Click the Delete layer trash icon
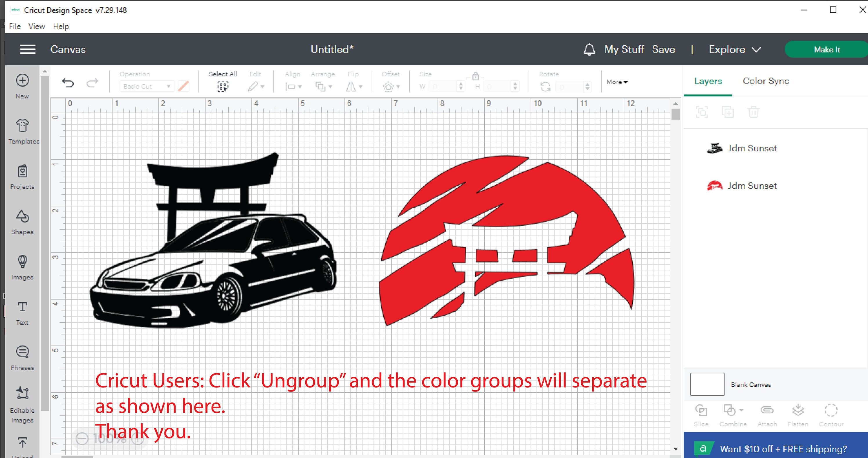The height and width of the screenshot is (458, 868). [753, 112]
